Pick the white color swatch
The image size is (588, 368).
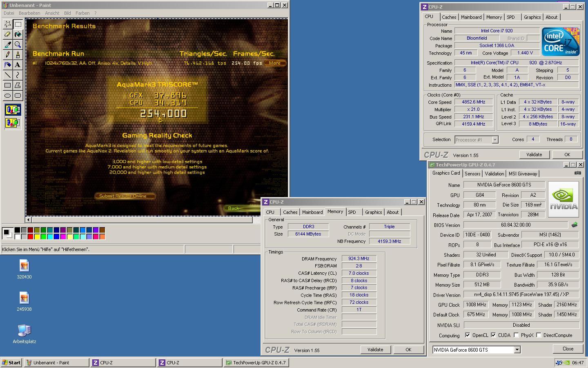click(17, 236)
